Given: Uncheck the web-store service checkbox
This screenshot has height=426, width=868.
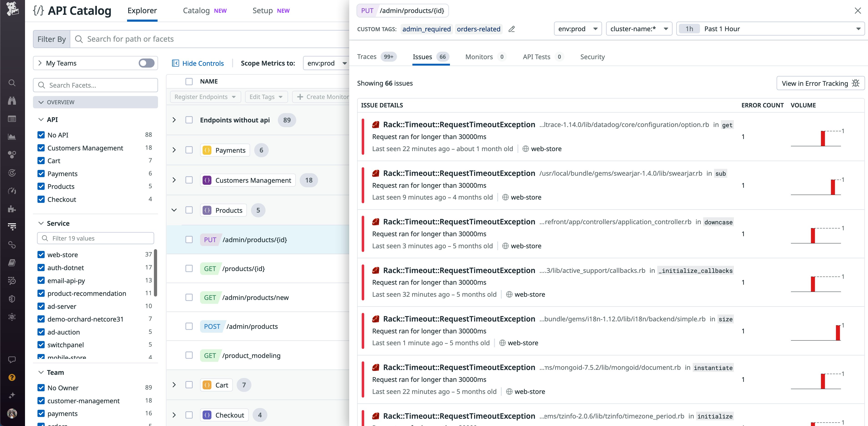Looking at the screenshot, I should 41,255.
